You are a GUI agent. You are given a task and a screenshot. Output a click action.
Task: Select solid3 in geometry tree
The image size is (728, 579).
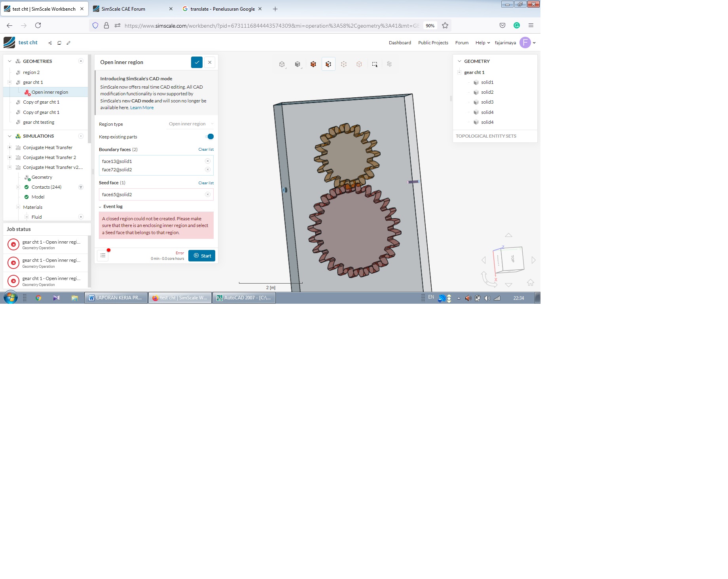487,102
